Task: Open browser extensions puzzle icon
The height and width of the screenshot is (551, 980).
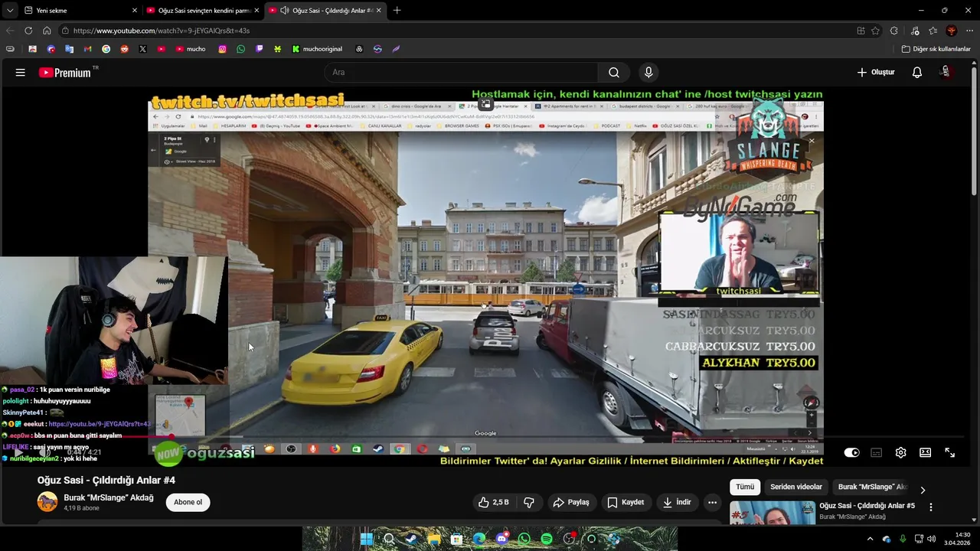Action: click(894, 31)
